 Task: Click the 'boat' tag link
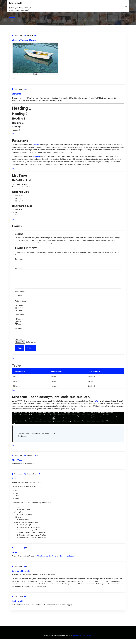[x=28, y=36]
